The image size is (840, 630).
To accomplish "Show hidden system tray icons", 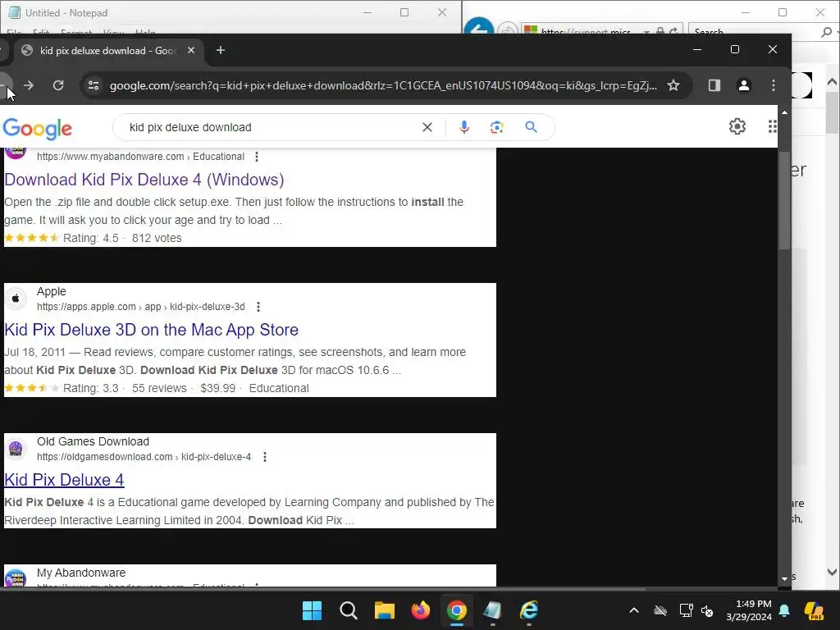I will [x=634, y=610].
